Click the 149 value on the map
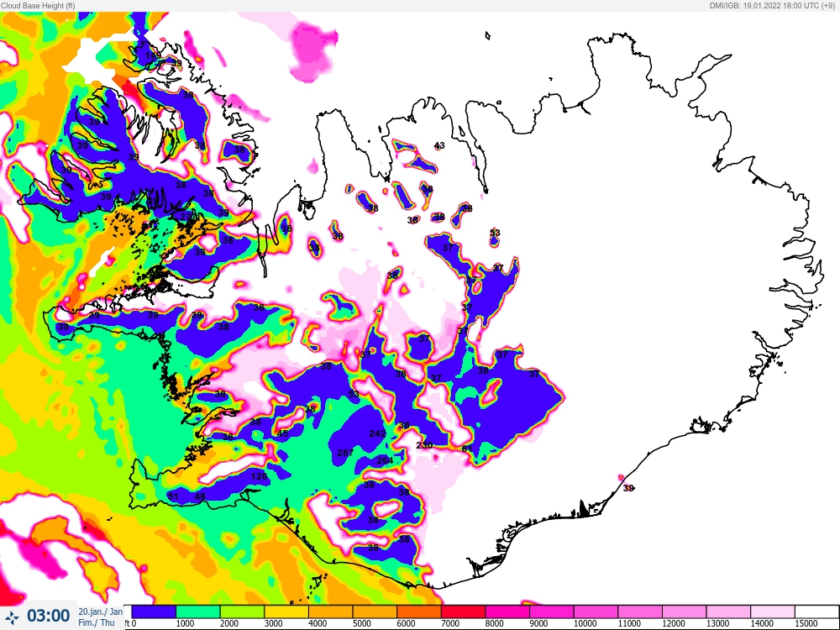The width and height of the screenshot is (840, 630). [x=153, y=55]
